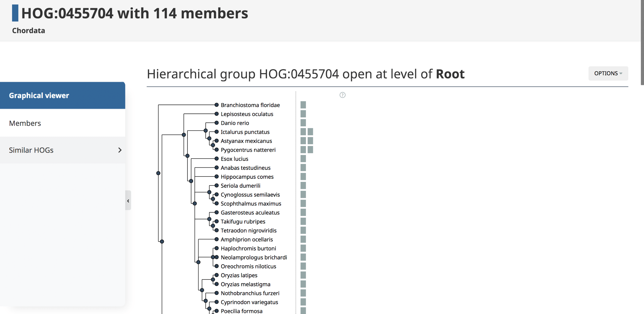
Task: Click the root node of the tree
Action: 158,173
